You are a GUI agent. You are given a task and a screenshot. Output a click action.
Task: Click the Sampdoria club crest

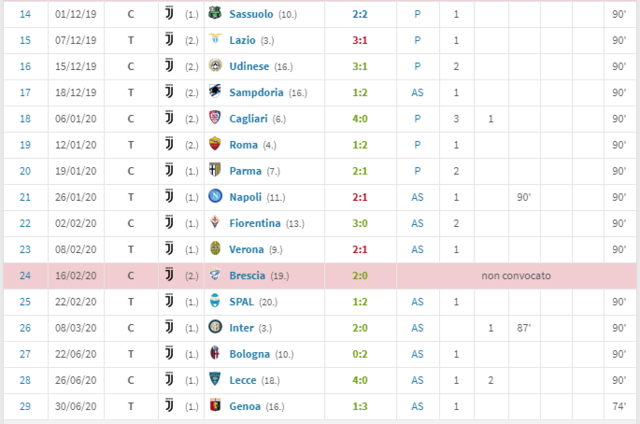215,93
